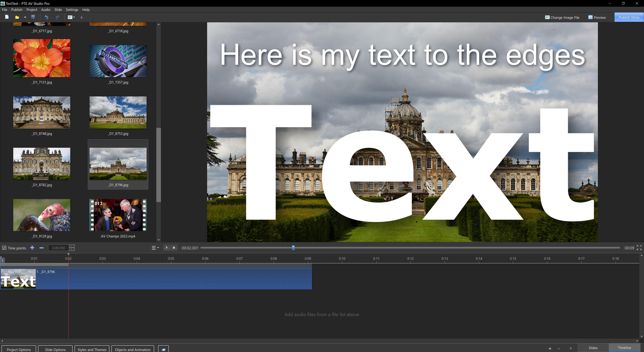Stop playback with the stop button
This screenshot has height=352, width=644.
tap(174, 248)
